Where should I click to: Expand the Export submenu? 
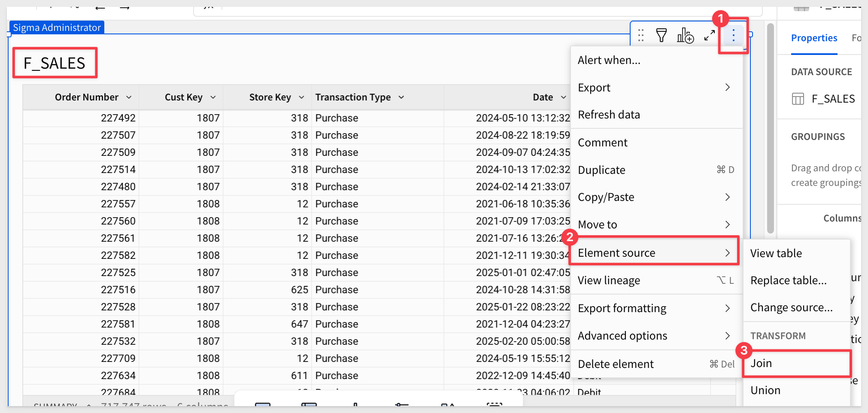coord(727,88)
